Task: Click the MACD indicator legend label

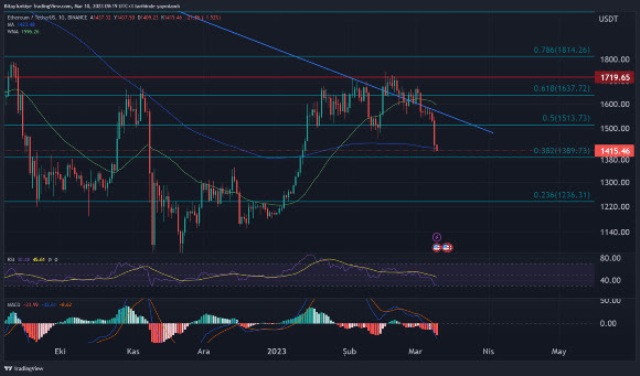Action: (12, 305)
